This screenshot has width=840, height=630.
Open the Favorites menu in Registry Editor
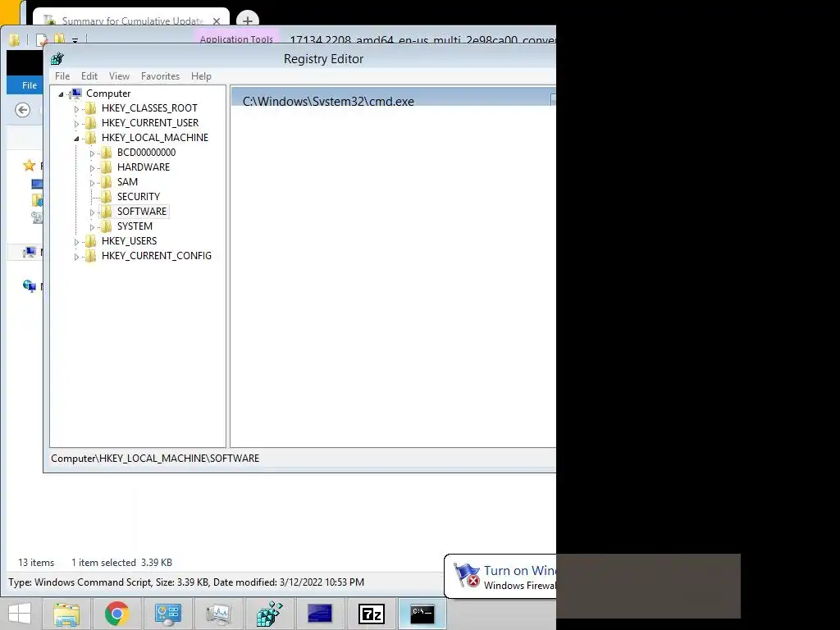click(160, 76)
